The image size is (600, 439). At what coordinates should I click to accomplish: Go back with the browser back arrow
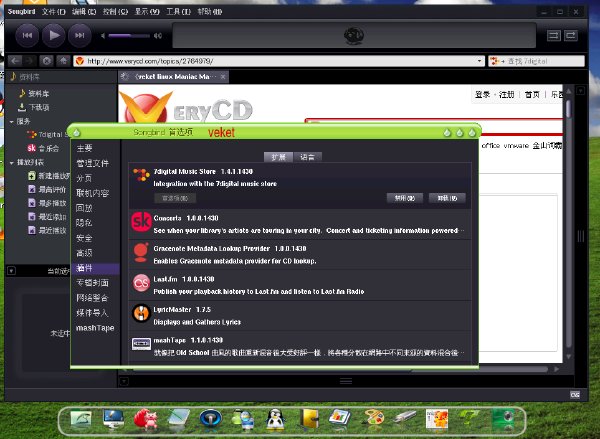coord(15,60)
